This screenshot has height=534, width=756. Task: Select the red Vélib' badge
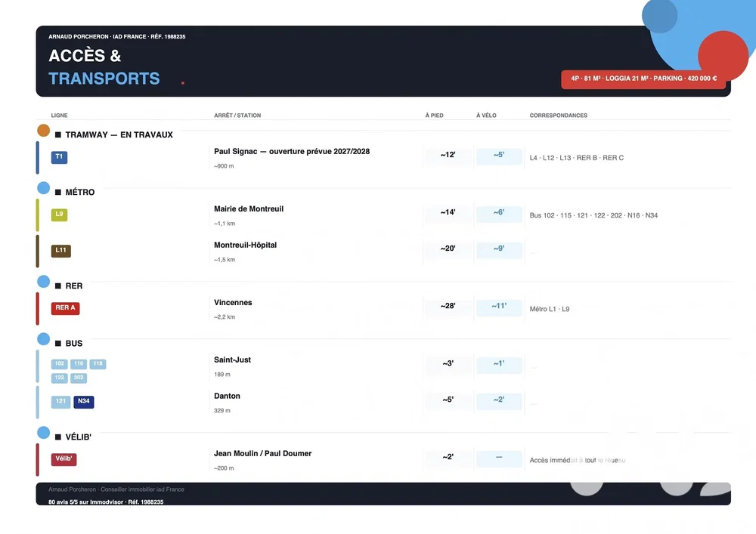64,459
